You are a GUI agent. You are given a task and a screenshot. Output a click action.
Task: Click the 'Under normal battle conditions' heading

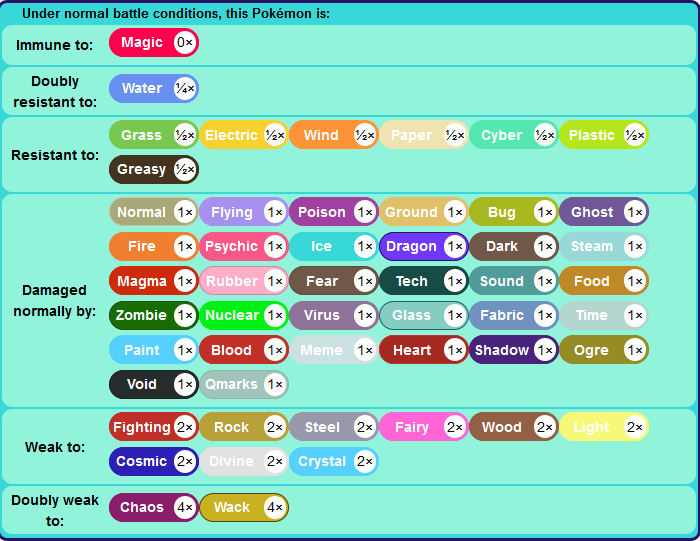pyautogui.click(x=176, y=13)
